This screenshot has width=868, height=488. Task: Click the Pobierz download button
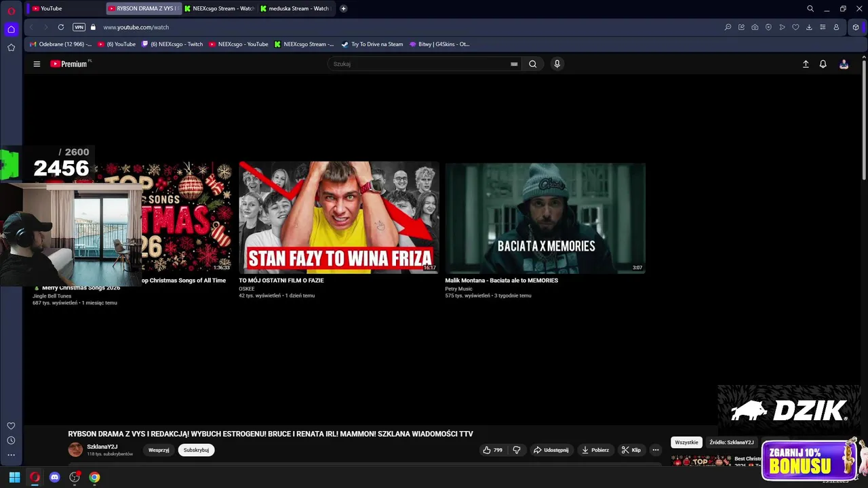click(x=595, y=450)
